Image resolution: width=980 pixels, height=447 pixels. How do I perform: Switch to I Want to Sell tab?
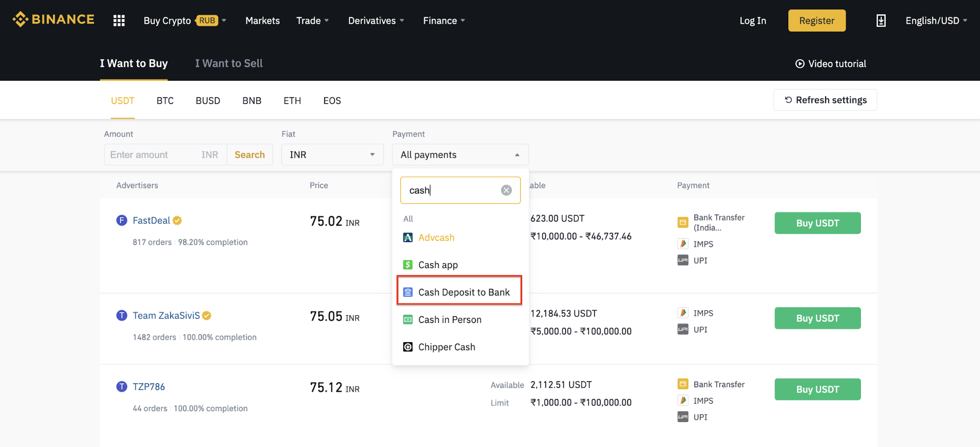point(229,63)
